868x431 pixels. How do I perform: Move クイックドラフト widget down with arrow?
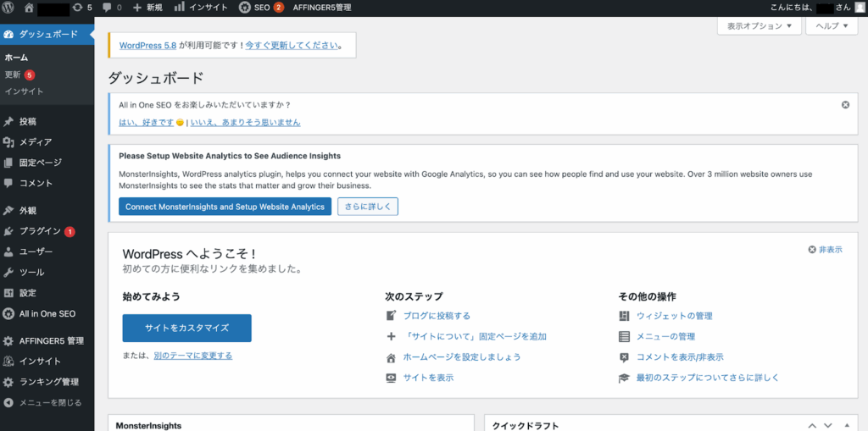[x=830, y=426]
